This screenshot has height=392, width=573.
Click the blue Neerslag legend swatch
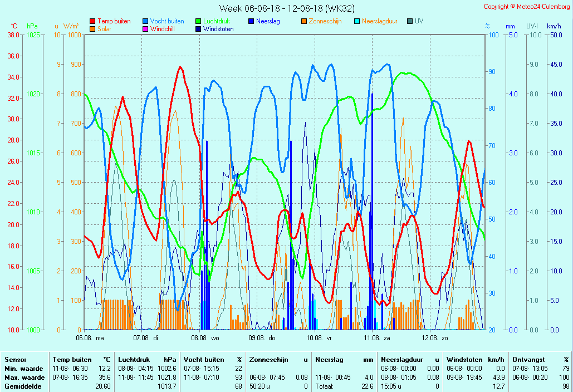(251, 22)
